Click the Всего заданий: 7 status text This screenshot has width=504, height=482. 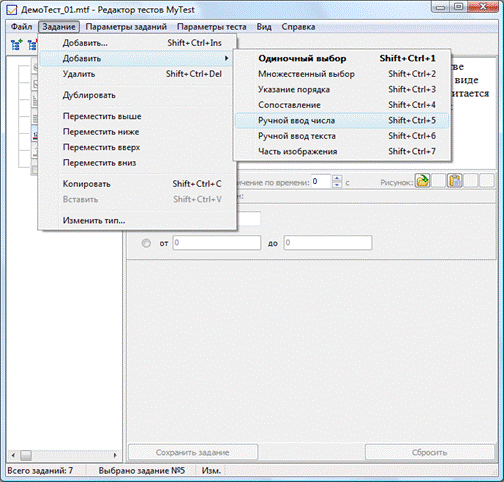pos(40,471)
